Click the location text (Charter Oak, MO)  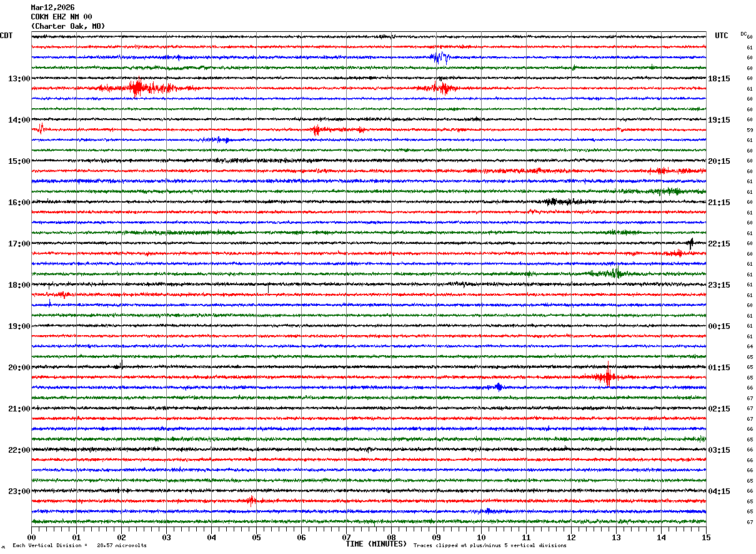point(68,26)
